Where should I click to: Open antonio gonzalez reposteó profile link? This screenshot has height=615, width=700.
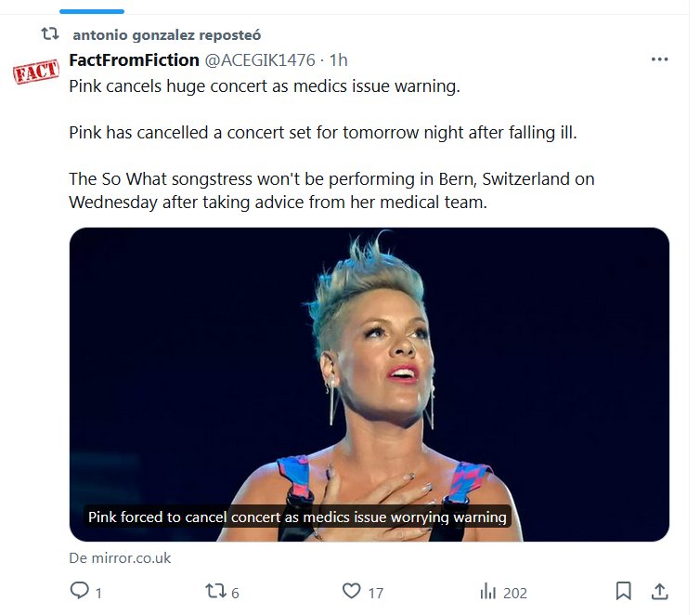click(x=166, y=35)
